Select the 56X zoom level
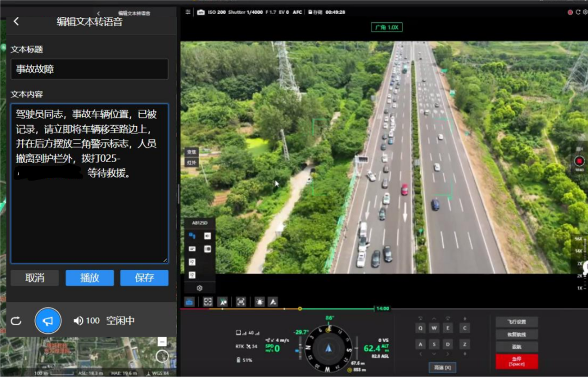Screen dimensions: 588x378 [578, 239]
